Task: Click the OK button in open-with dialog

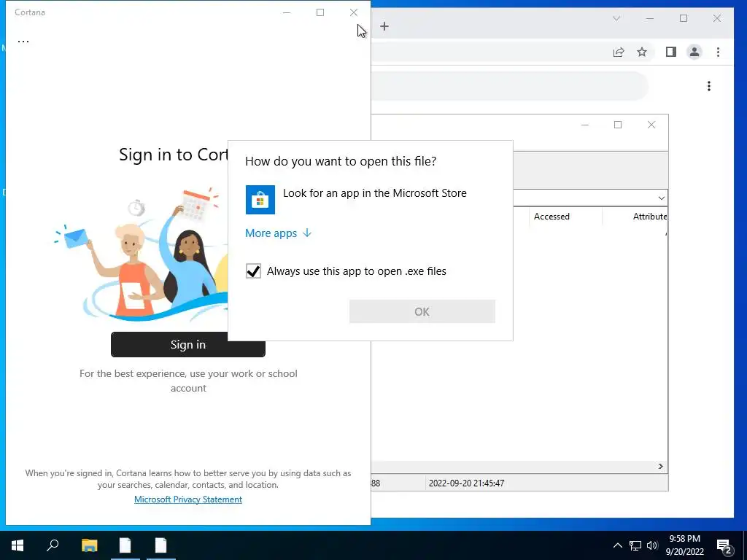Action: point(422,311)
